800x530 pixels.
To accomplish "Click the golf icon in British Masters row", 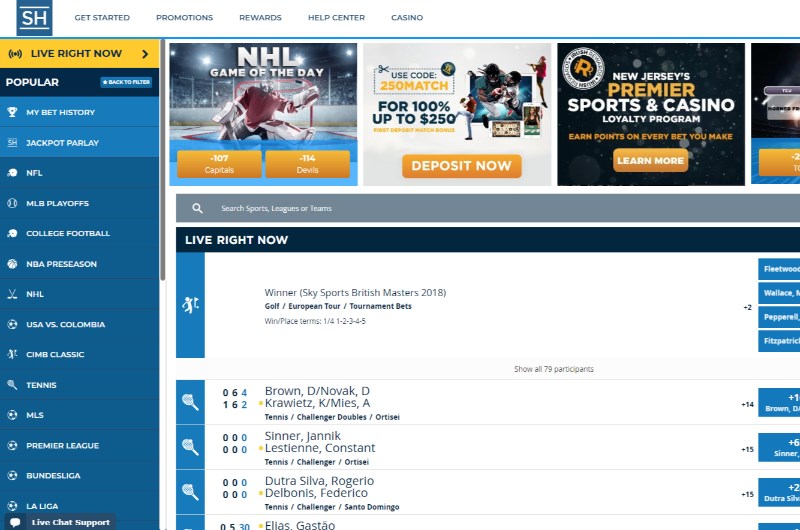I will coord(190,305).
